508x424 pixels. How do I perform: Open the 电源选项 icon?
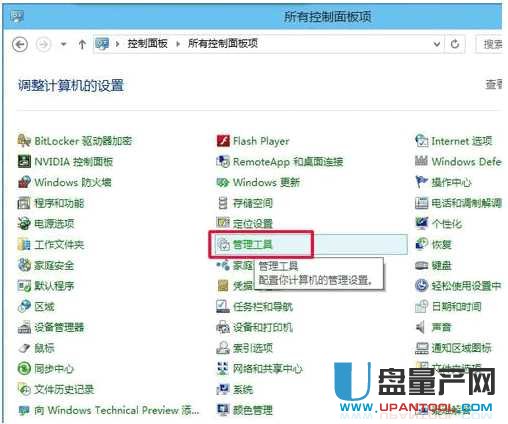coord(24,224)
